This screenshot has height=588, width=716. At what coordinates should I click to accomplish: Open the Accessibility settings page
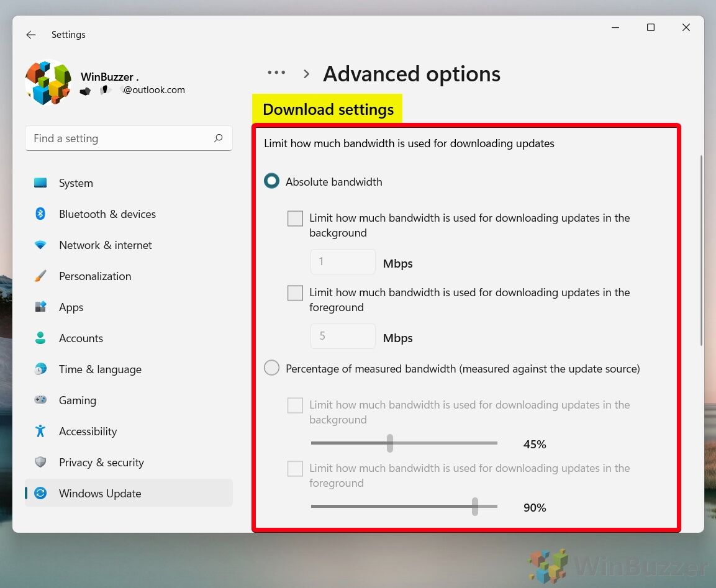[88, 432]
